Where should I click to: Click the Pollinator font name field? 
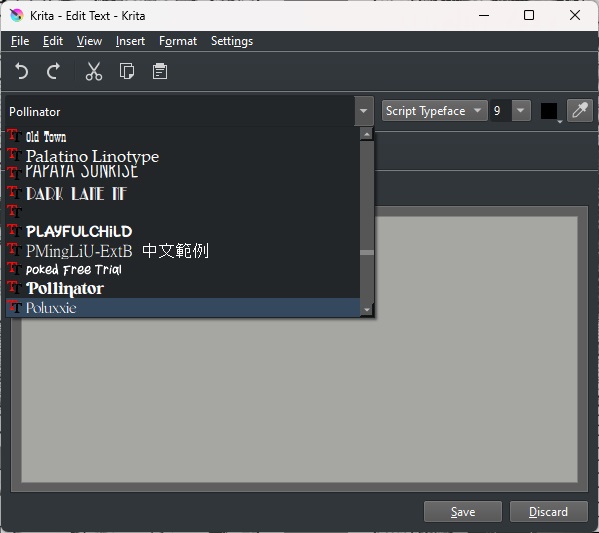pos(180,112)
